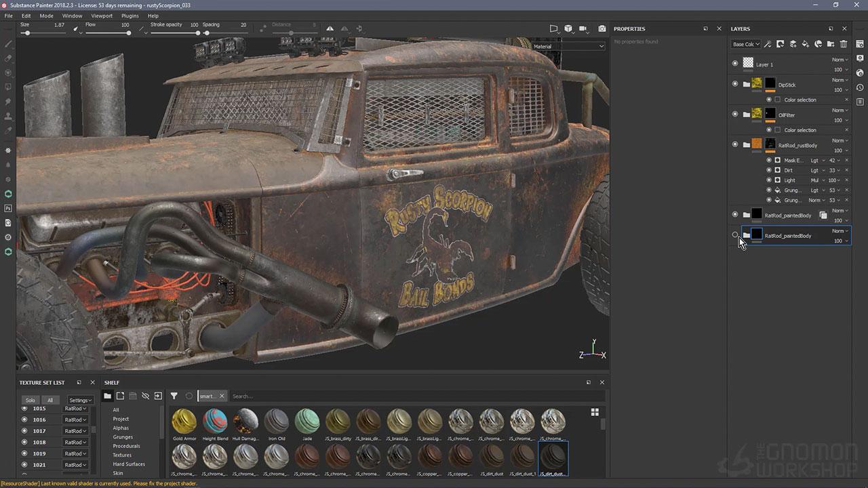Click the add mask icon in Layers toolbar
The image size is (868, 488).
click(x=781, y=44)
